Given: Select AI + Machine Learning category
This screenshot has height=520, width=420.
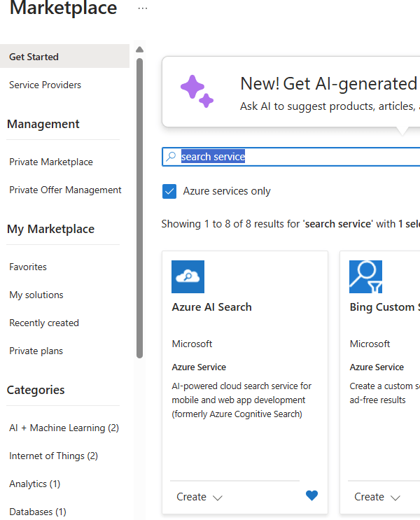Looking at the screenshot, I should click(x=64, y=428).
